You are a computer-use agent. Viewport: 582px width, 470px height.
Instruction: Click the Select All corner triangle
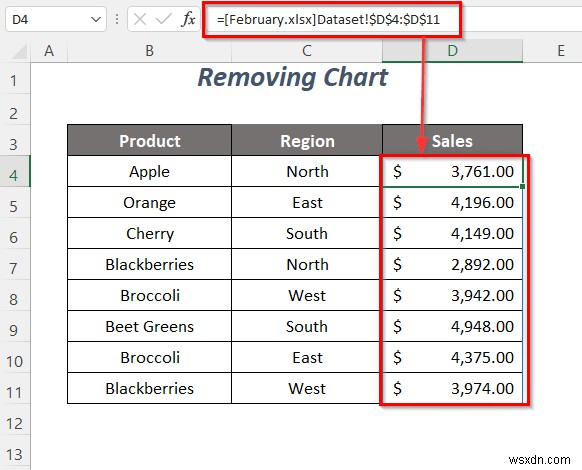[19, 51]
